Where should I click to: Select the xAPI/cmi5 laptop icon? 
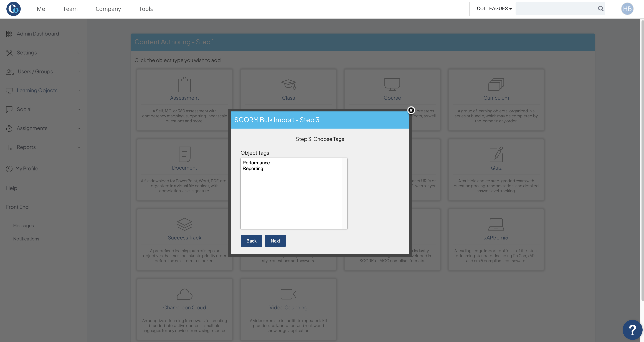496,224
